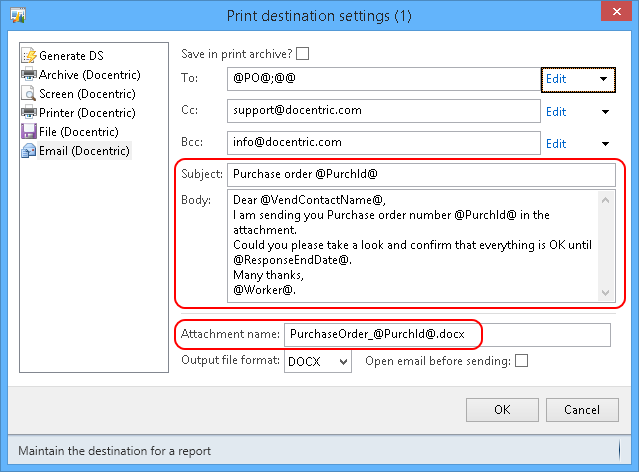Pick the File (Docentric) floppy disk icon

(29, 132)
